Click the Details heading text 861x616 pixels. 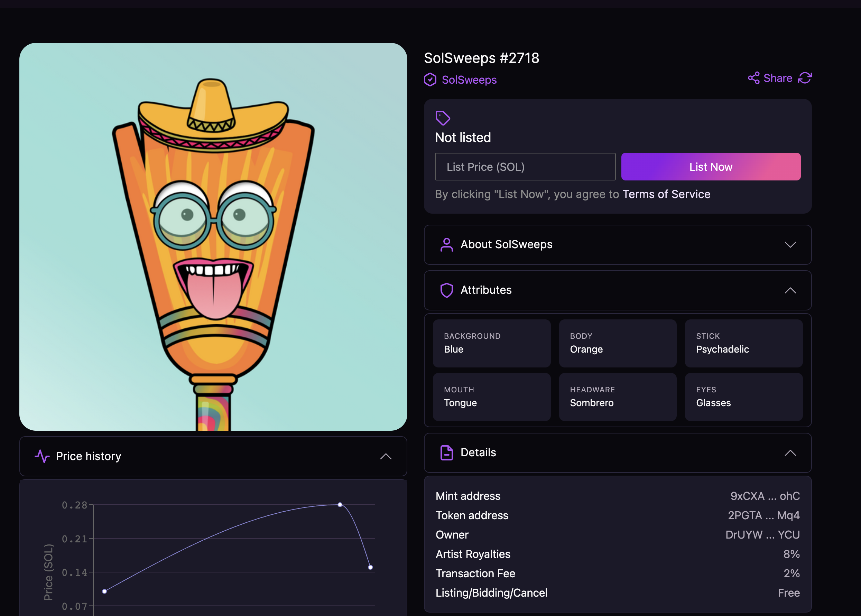pyautogui.click(x=478, y=452)
